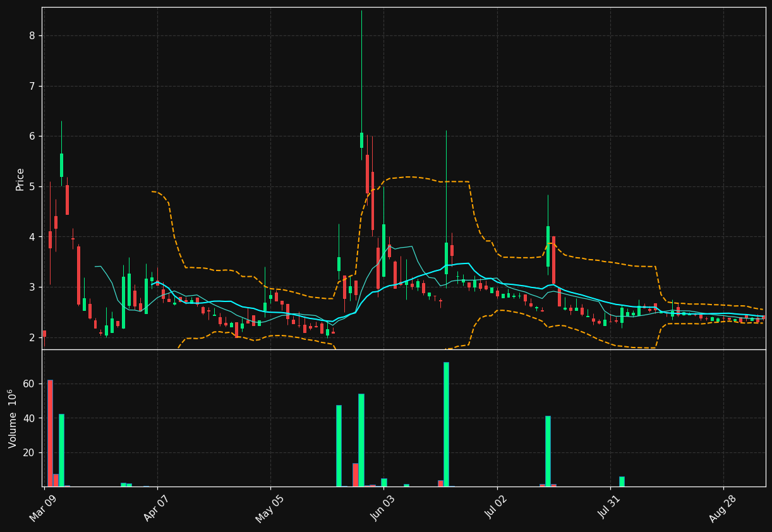Image resolution: width=772 pixels, height=532 pixels.
Task: Click the volume axis value 40
Action: click(28, 418)
